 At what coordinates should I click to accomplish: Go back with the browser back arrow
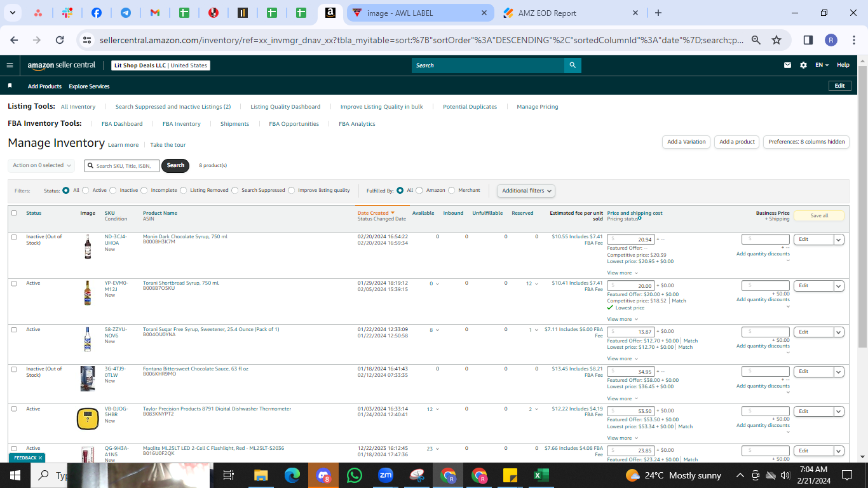point(15,40)
